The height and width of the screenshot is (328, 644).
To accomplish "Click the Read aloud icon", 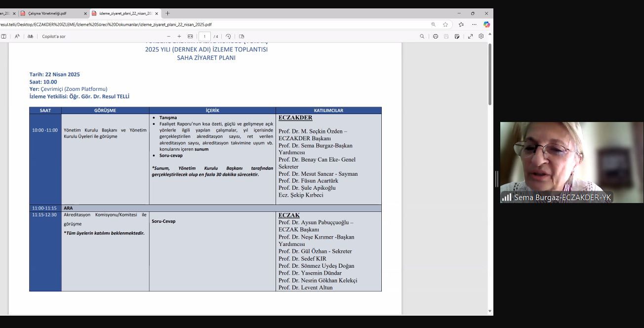I will pyautogui.click(x=17, y=37).
